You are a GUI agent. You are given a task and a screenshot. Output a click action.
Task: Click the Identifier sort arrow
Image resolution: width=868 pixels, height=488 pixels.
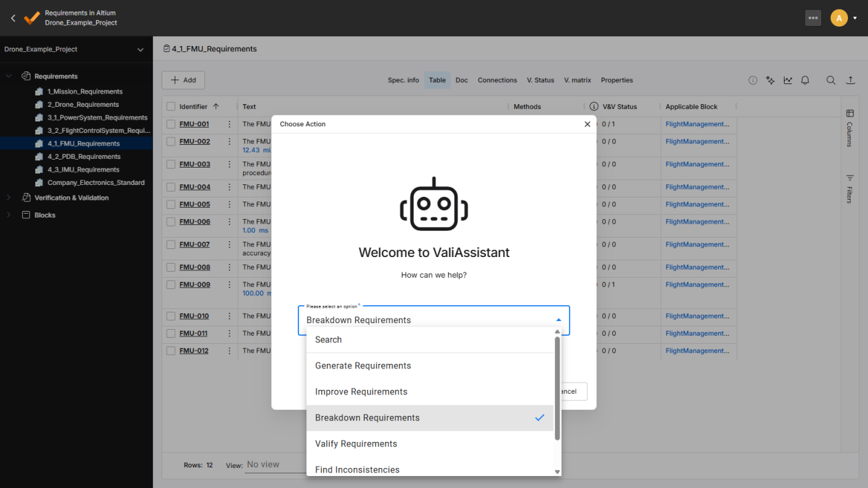coord(216,106)
